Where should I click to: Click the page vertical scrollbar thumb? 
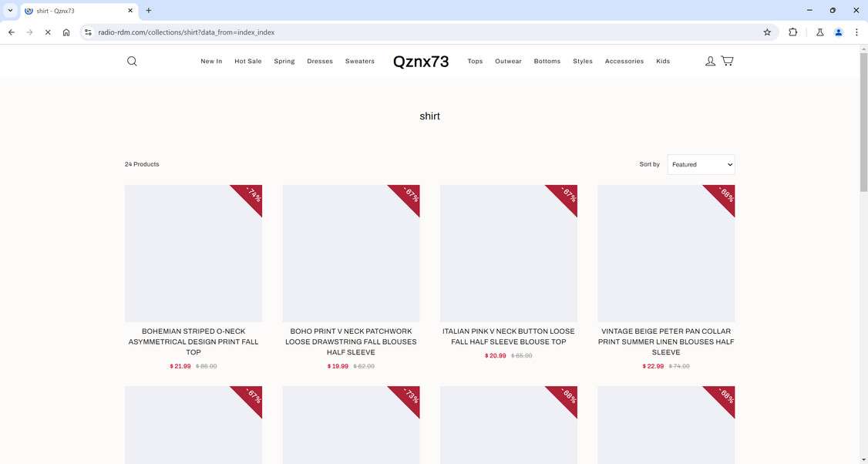point(863,123)
